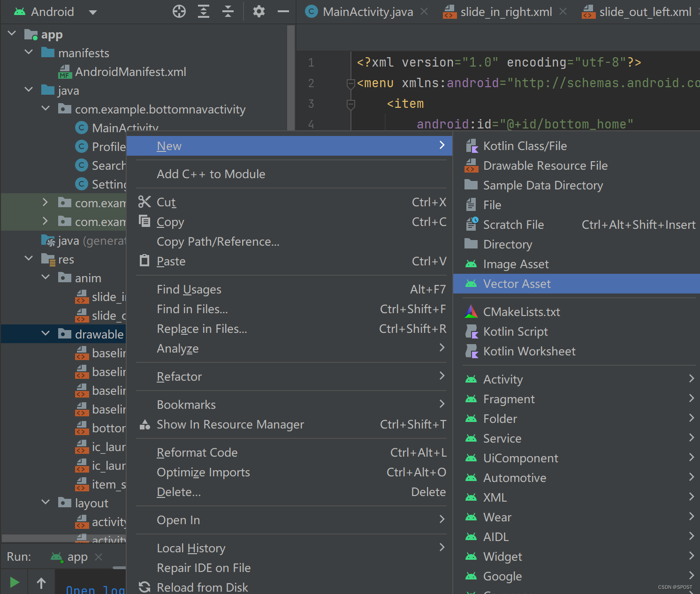This screenshot has height=594, width=700.
Task: Close the slide_in_right.xml tab
Action: coord(563,11)
